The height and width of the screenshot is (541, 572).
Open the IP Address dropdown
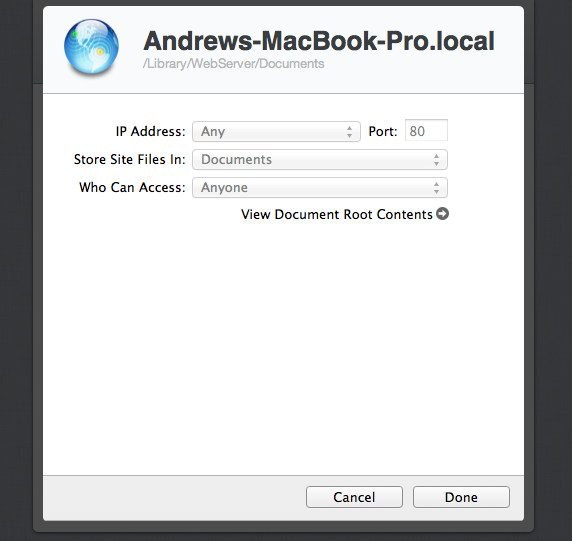tap(276, 131)
